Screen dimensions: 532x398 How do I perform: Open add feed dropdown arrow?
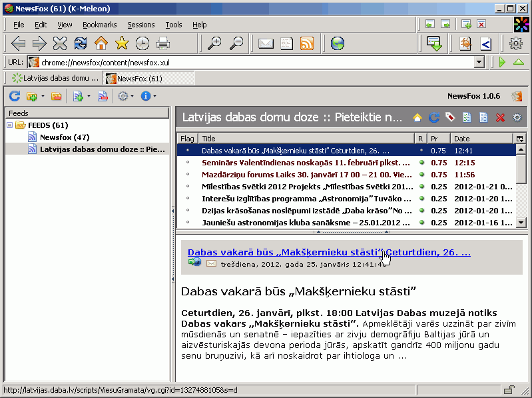pos(89,97)
